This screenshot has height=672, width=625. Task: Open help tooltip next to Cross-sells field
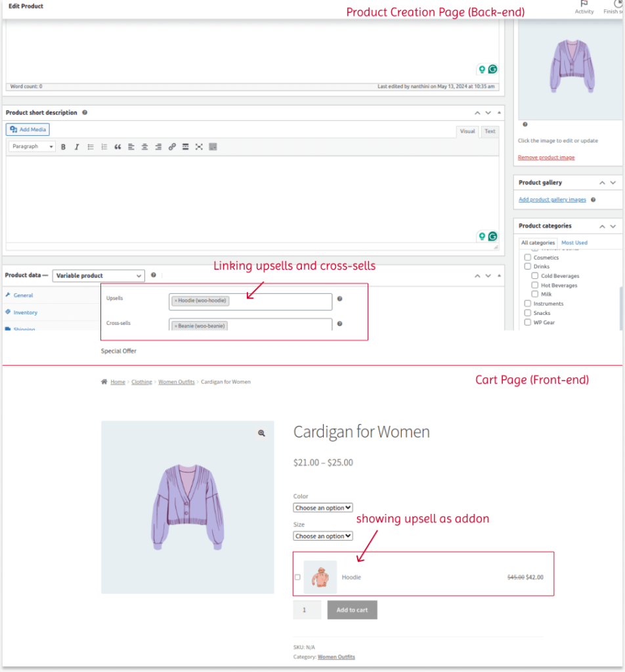pos(339,324)
